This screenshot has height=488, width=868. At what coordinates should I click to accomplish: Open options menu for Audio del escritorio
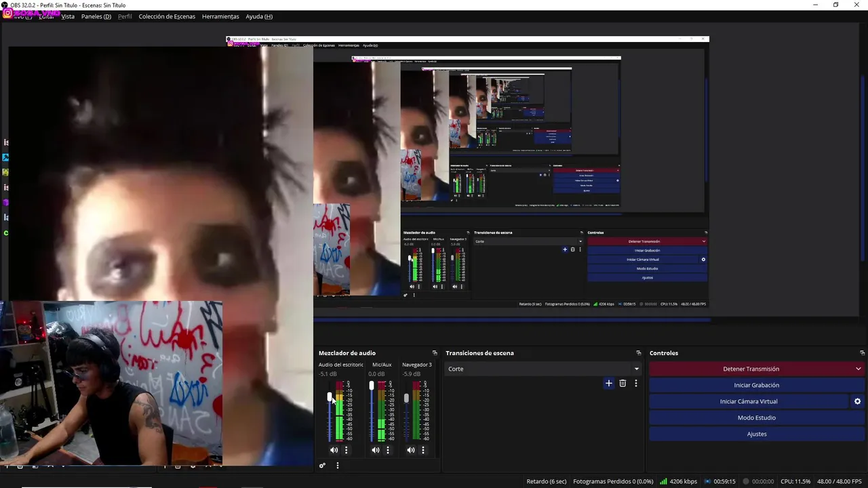click(346, 450)
